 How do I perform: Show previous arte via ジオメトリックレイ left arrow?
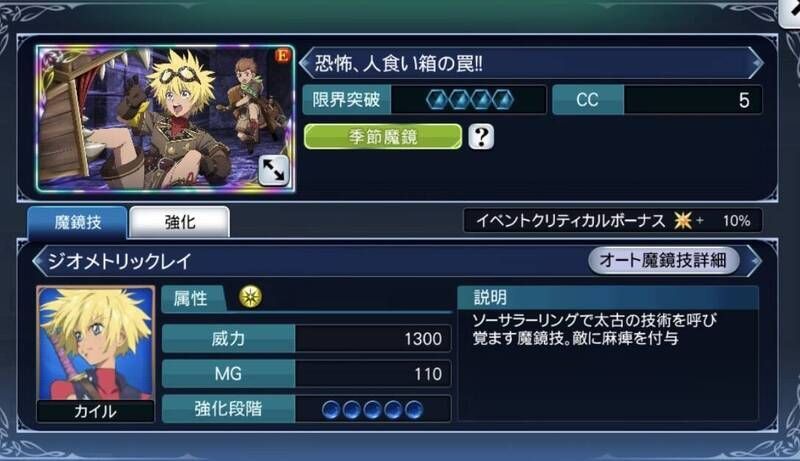tap(38, 261)
